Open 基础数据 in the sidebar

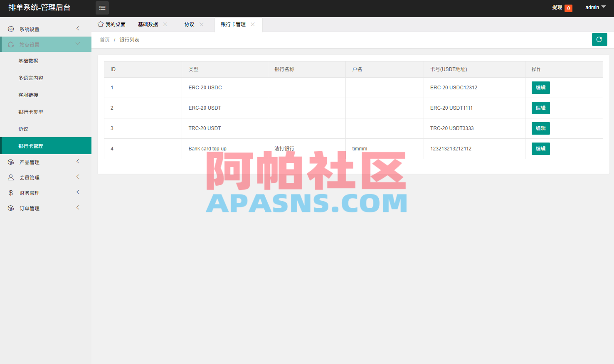pyautogui.click(x=46, y=61)
